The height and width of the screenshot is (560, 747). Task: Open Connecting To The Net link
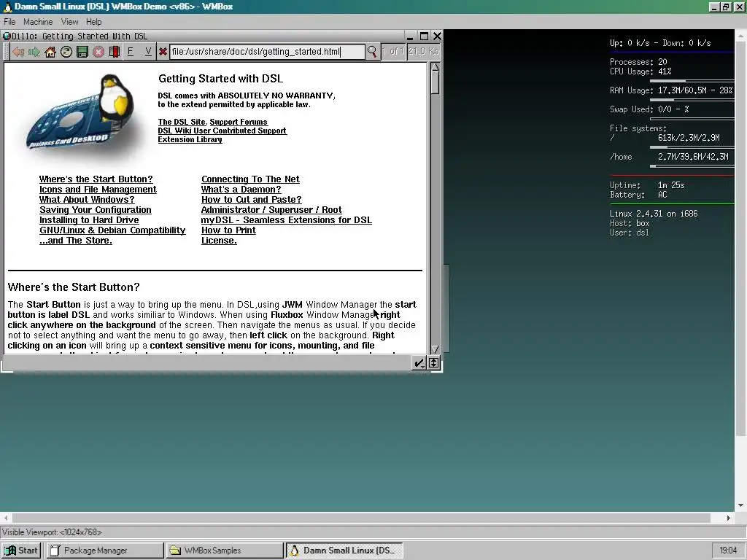pyautogui.click(x=250, y=179)
